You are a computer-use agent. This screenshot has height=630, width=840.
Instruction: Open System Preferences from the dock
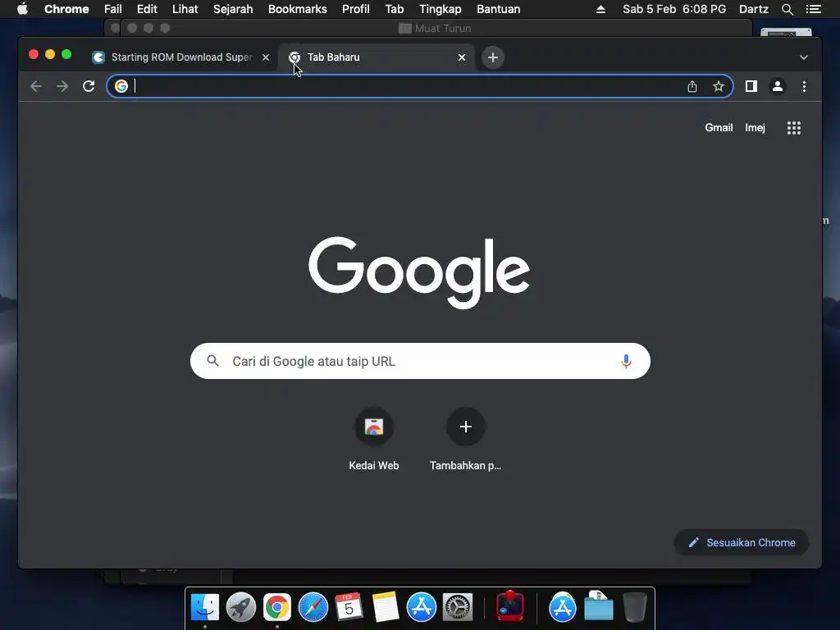pyautogui.click(x=458, y=608)
